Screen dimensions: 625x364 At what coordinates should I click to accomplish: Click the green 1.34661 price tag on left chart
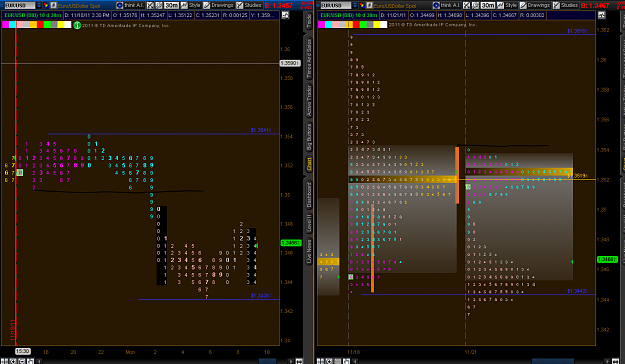pos(291,243)
